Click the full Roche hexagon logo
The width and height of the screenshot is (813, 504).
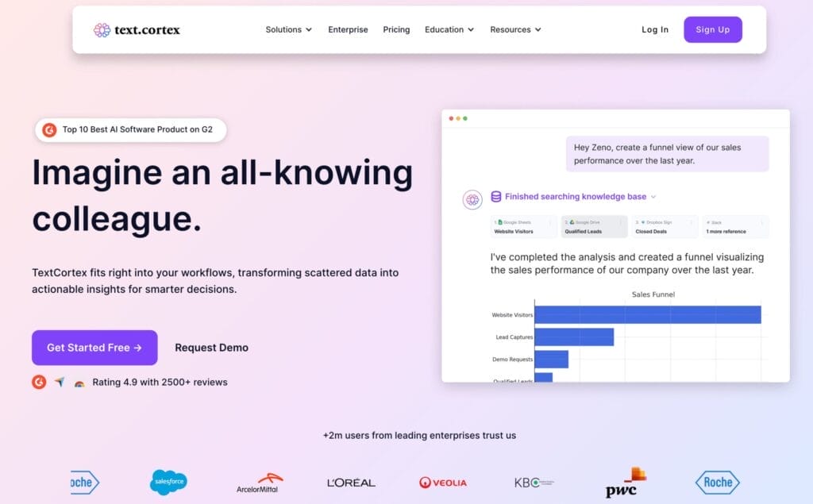718,483
